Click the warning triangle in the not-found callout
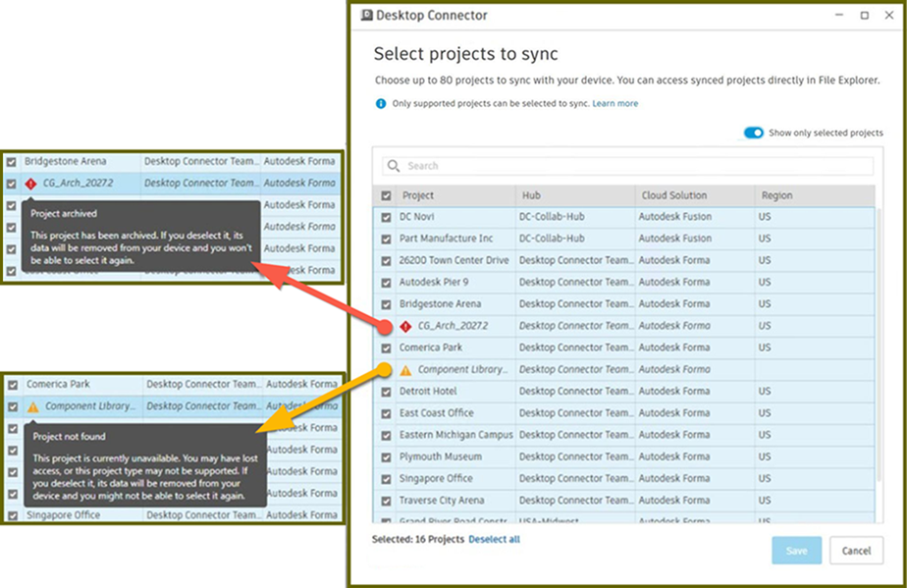The width and height of the screenshot is (907, 588). pyautogui.click(x=33, y=406)
